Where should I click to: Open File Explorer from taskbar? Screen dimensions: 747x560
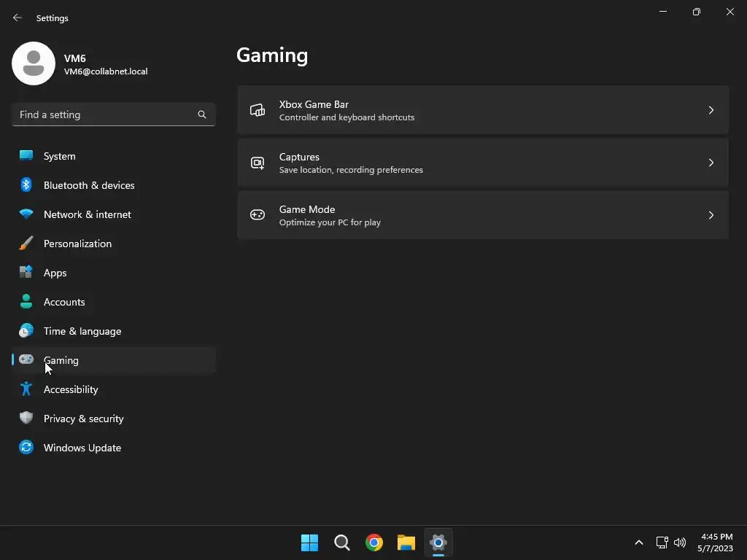(x=406, y=542)
